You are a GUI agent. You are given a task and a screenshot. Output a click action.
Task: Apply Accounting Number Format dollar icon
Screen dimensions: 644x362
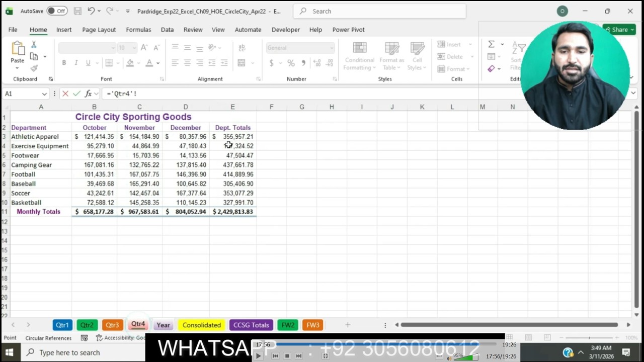(272, 63)
